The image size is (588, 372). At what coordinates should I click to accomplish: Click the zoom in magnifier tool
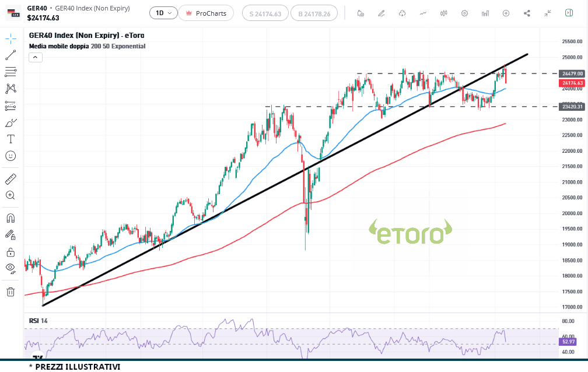pos(10,195)
